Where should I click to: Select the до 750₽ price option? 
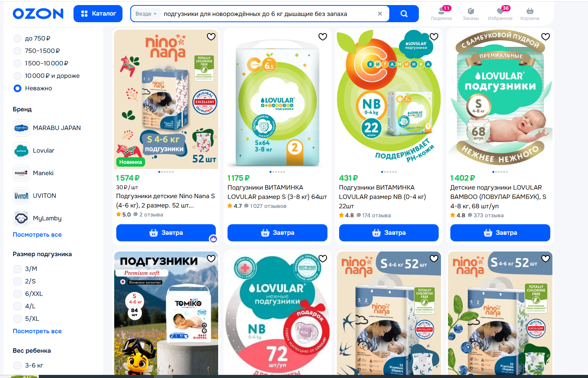click(32, 39)
